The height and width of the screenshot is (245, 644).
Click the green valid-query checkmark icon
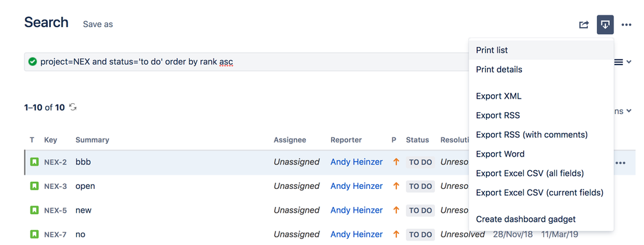tap(32, 61)
